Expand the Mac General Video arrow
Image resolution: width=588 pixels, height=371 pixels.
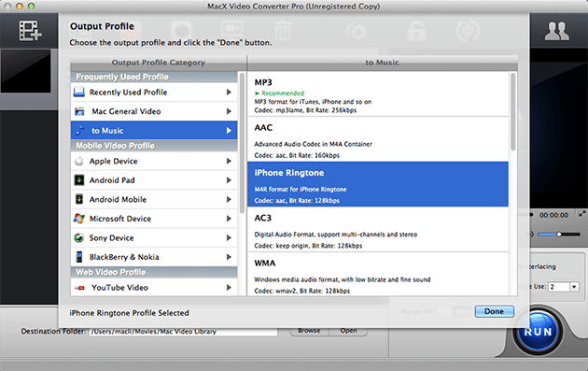(229, 111)
